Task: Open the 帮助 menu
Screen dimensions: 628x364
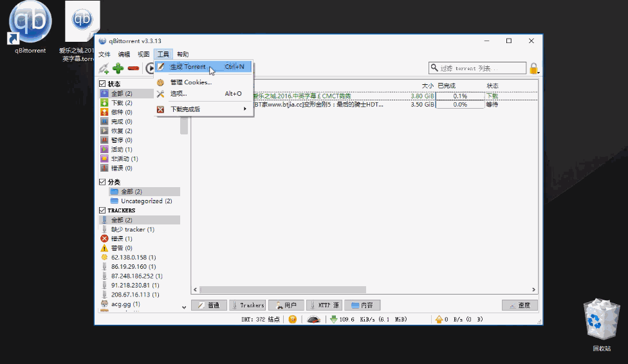Action: coord(183,54)
